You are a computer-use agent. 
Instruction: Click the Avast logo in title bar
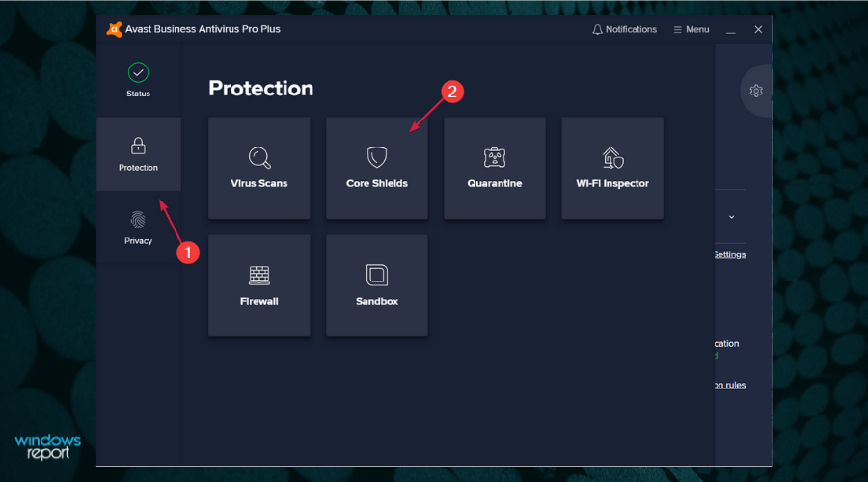pos(114,29)
